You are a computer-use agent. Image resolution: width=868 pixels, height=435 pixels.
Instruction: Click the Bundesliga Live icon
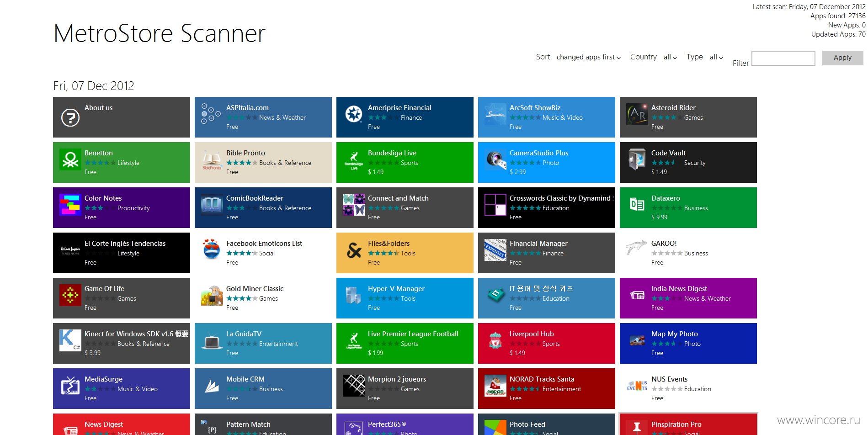354,160
